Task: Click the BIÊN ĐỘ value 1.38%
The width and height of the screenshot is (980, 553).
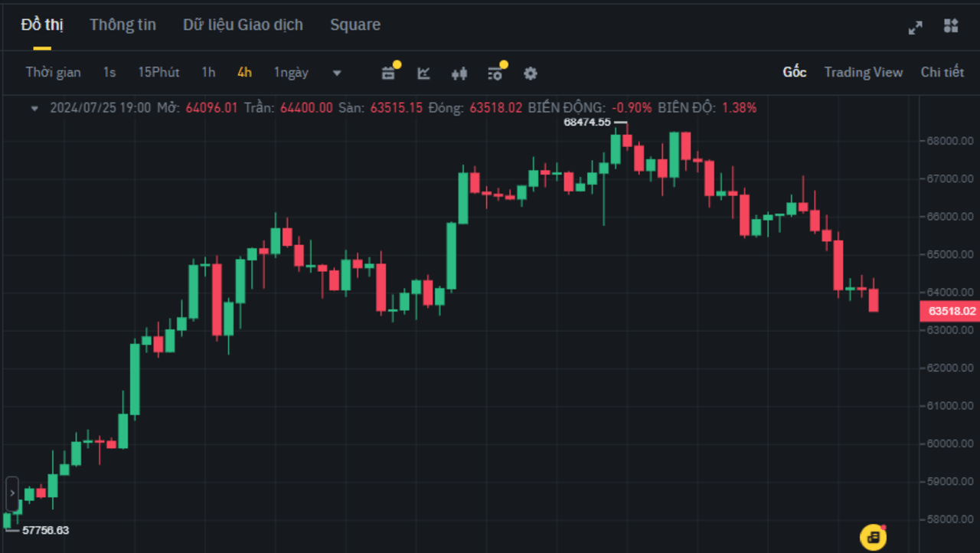Action: pos(739,108)
